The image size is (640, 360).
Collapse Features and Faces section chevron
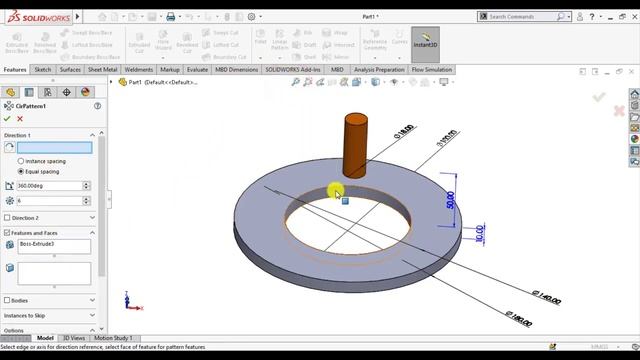point(92,233)
